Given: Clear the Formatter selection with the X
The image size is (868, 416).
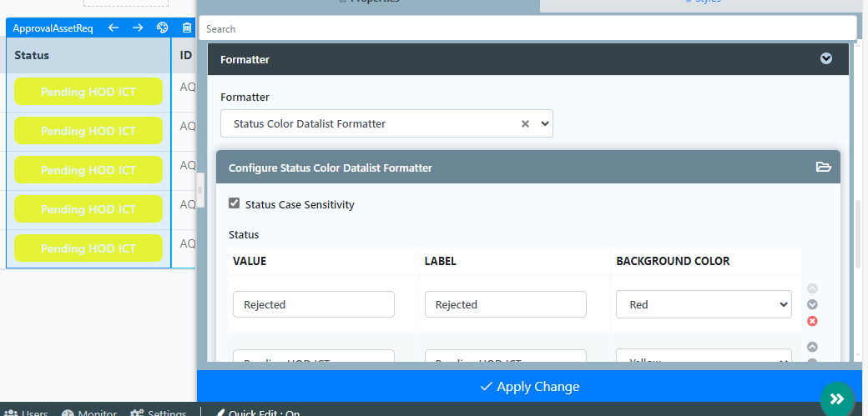Looking at the screenshot, I should (x=525, y=123).
